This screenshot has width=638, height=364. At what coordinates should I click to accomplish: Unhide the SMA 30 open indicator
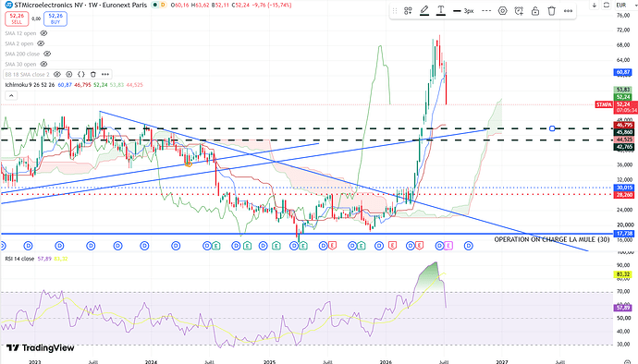[x=43, y=65]
